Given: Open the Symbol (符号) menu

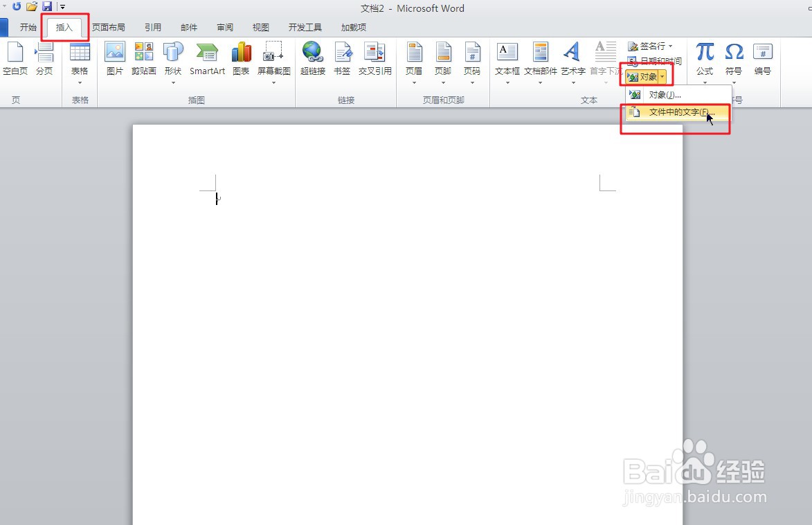Looking at the screenshot, I should [734, 63].
